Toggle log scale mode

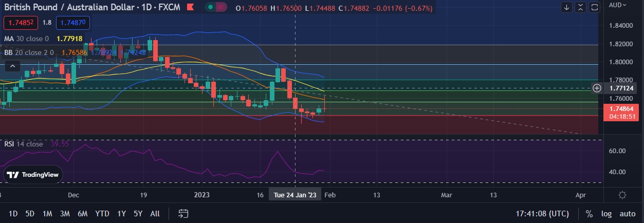pos(606,214)
